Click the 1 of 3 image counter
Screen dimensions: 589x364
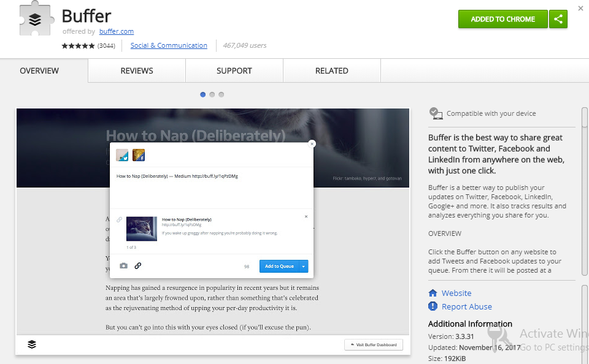pos(131,248)
